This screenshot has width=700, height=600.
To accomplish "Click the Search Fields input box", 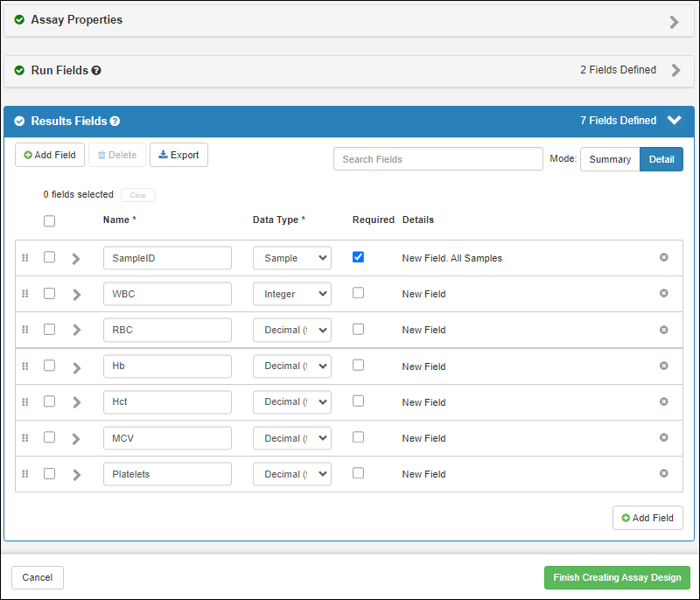I will pos(437,159).
